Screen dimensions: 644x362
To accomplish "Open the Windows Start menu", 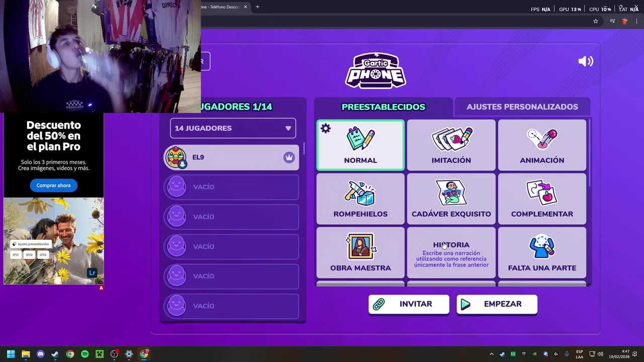I will pyautogui.click(x=11, y=354).
